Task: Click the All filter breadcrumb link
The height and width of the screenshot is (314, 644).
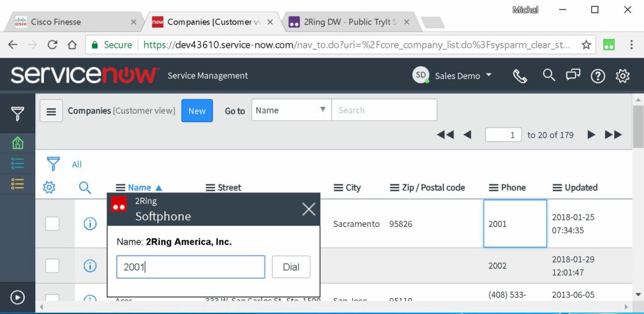Action: pyautogui.click(x=77, y=164)
